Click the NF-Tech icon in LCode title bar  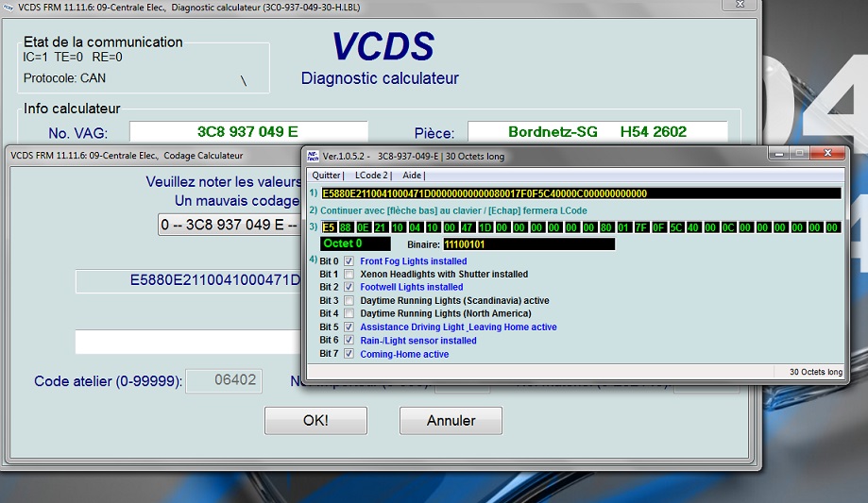click(x=312, y=155)
